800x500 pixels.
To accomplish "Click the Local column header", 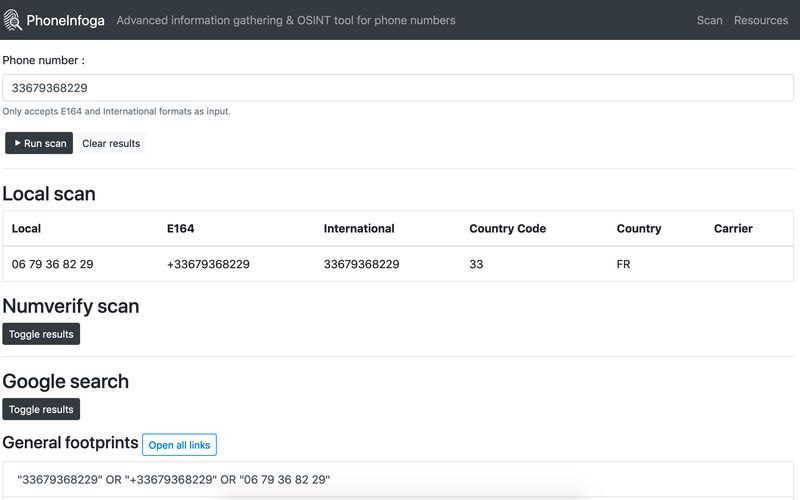I will [x=26, y=229].
